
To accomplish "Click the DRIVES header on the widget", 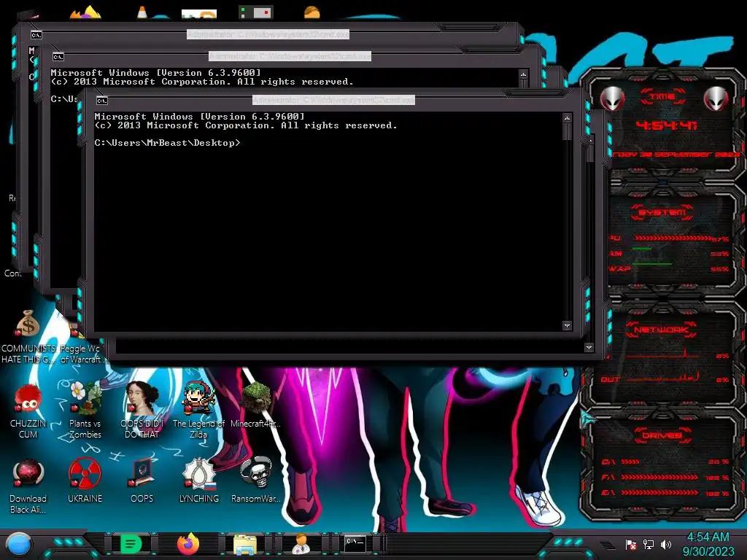I will pos(662,435).
